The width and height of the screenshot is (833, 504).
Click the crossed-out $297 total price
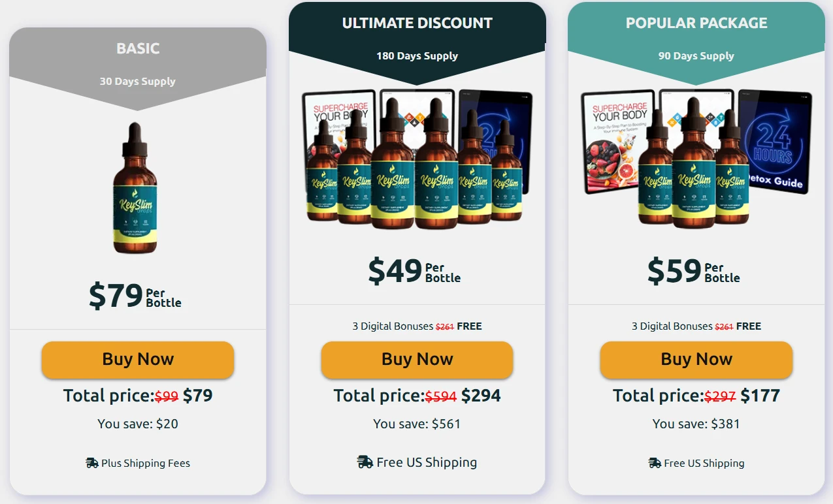(720, 396)
